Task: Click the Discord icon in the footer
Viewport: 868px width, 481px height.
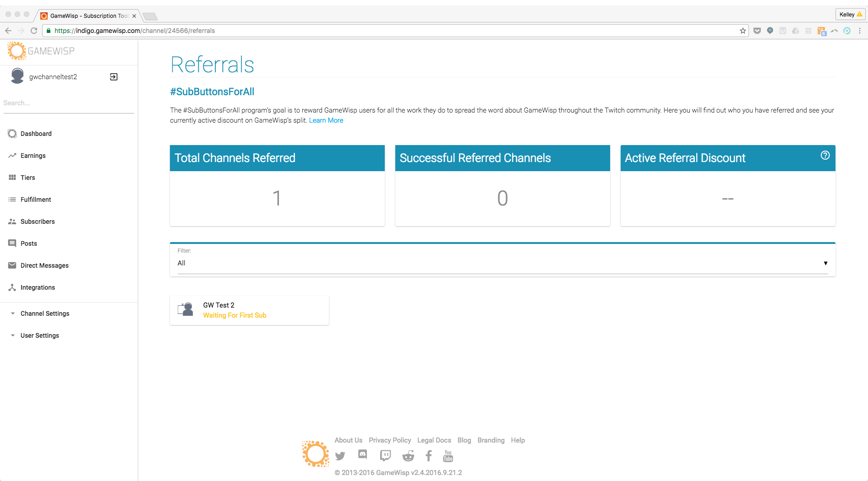Action: [x=362, y=454]
